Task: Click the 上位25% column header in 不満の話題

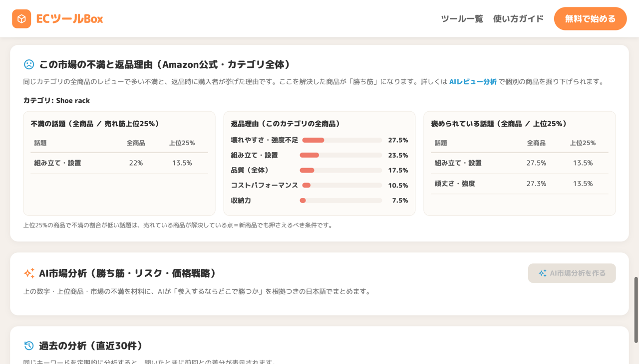Action: click(x=182, y=143)
